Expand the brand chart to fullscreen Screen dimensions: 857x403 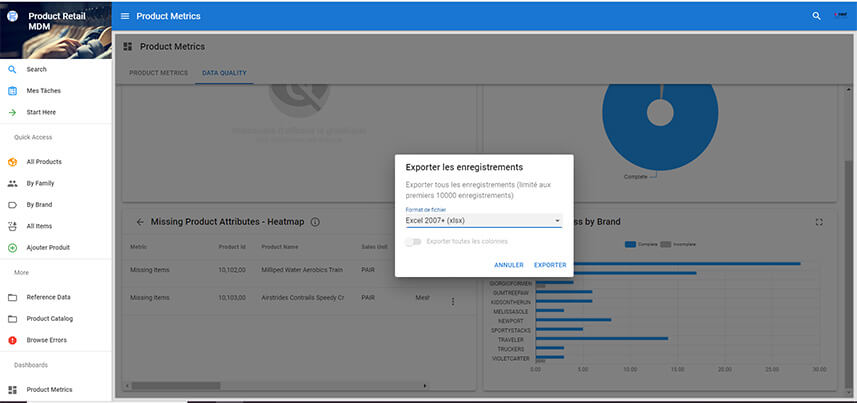point(820,222)
